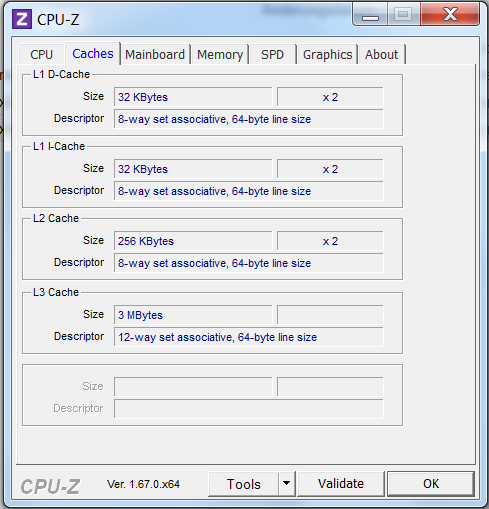The height and width of the screenshot is (509, 489).
Task: Click the OK button
Action: point(431,483)
